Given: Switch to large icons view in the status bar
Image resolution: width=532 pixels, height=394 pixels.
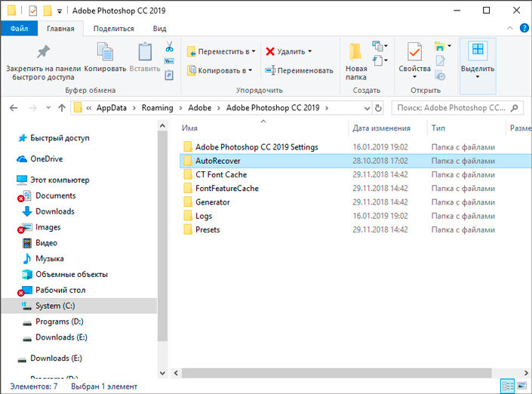Looking at the screenshot, I should click(x=522, y=386).
